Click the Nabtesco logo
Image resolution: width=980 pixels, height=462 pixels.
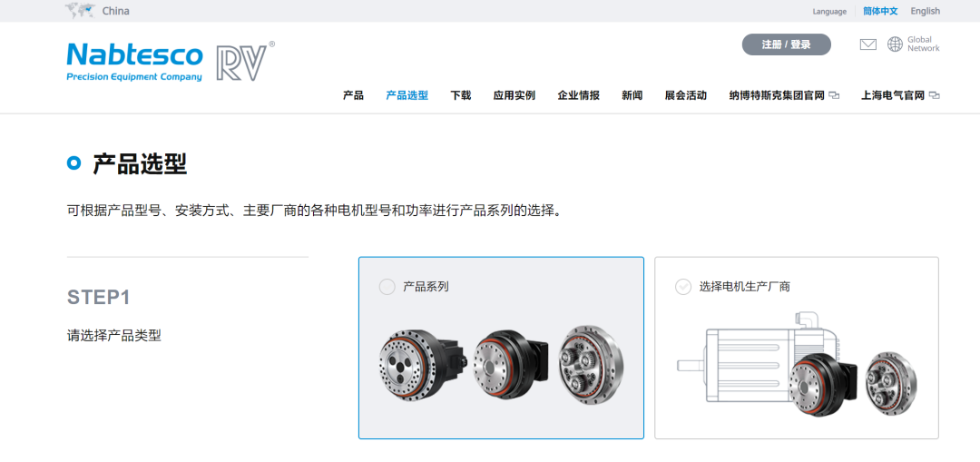point(134,62)
